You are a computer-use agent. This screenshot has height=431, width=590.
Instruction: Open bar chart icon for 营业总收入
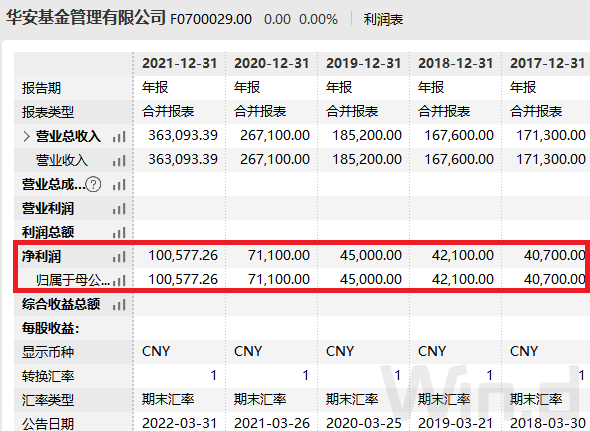(x=119, y=137)
